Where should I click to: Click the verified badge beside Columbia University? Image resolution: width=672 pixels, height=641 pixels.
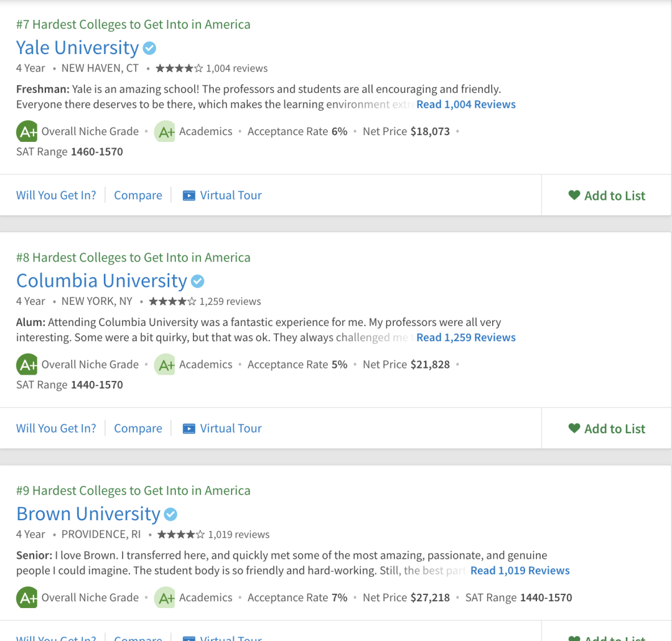197,281
